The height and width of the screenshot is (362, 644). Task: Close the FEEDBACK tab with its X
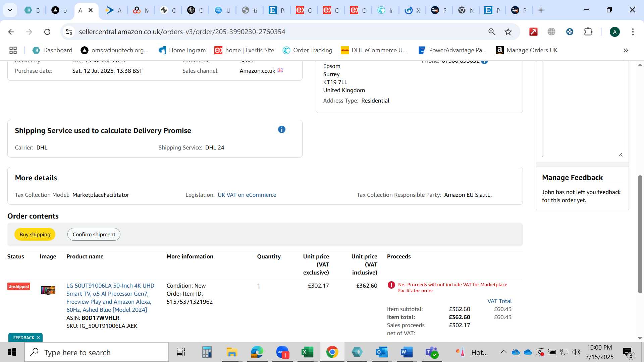tap(38, 338)
